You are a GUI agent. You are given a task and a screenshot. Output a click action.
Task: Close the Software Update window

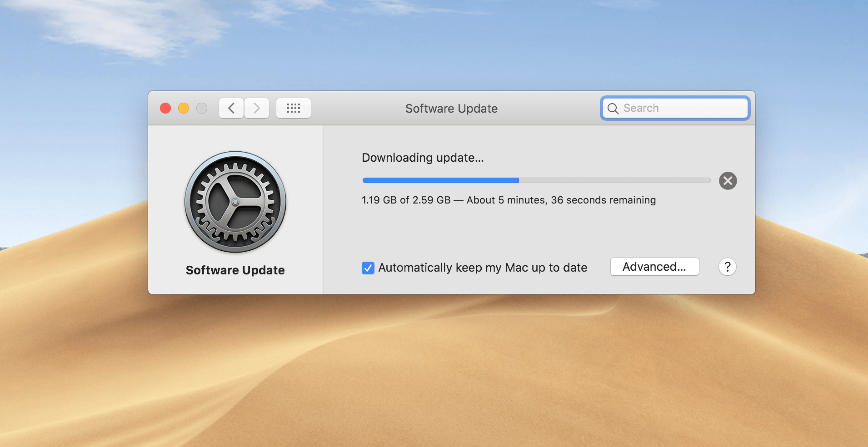(x=165, y=108)
